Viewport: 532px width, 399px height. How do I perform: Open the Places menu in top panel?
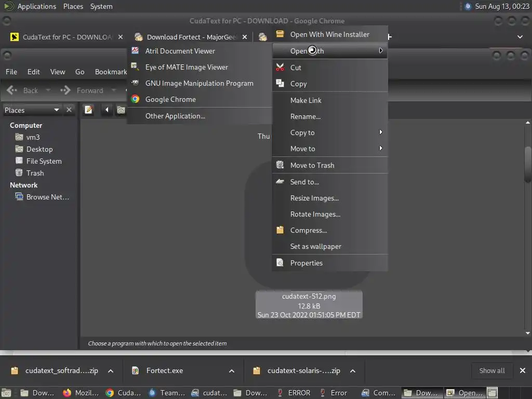[x=73, y=6]
